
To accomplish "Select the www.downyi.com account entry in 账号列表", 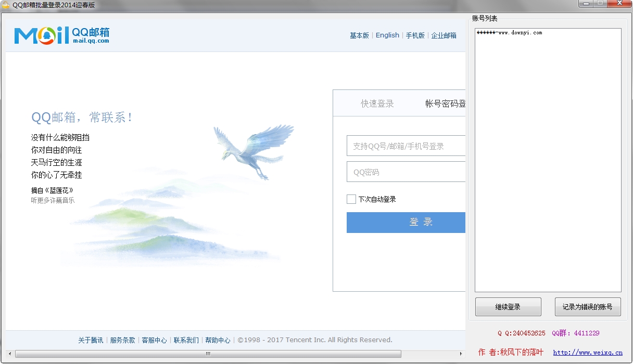I will pyautogui.click(x=510, y=32).
